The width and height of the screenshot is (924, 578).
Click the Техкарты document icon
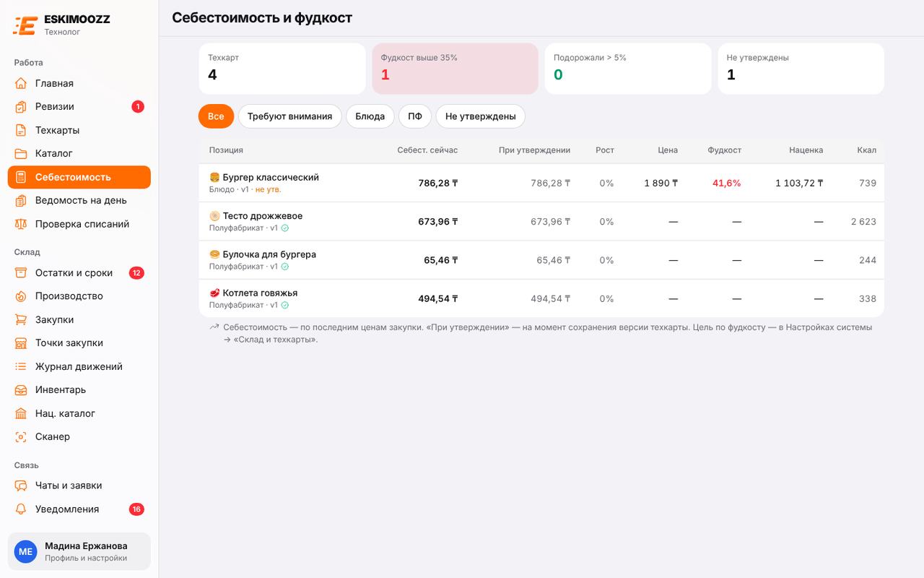pos(21,130)
